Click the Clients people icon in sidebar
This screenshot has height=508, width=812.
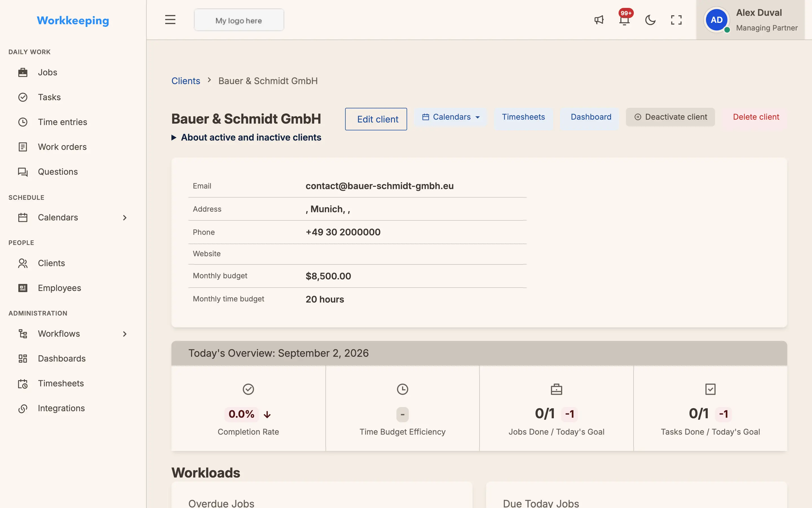[23, 263]
